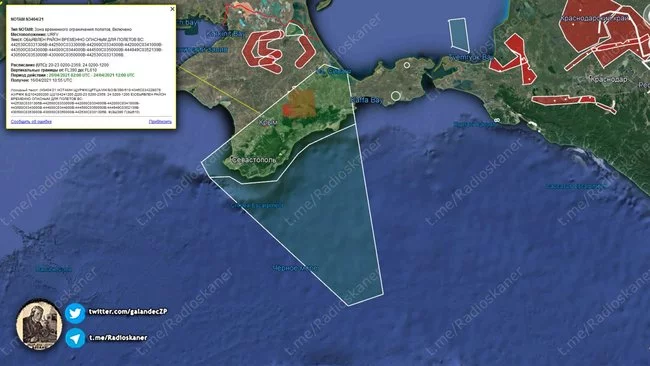
Task: Click the red chevron-shaped zone in northeastern Crimea
Action: pos(306,51)
